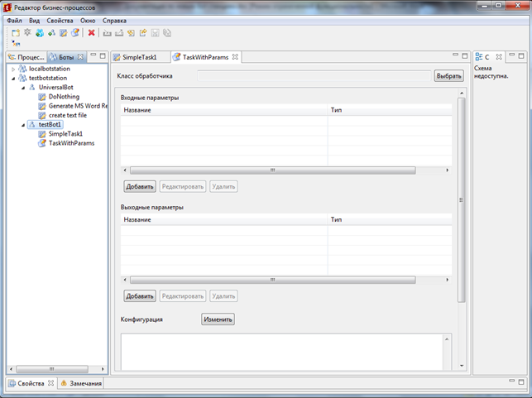Collapse the testbotstation tree node
This screenshot has height=398, width=532.
pyautogui.click(x=13, y=79)
